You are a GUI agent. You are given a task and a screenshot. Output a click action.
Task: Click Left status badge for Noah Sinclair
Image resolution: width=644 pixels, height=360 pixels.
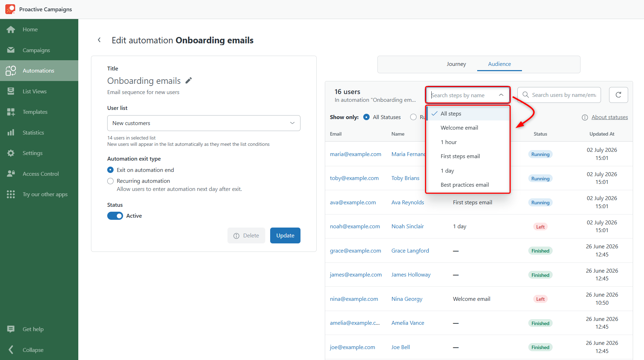click(x=540, y=227)
